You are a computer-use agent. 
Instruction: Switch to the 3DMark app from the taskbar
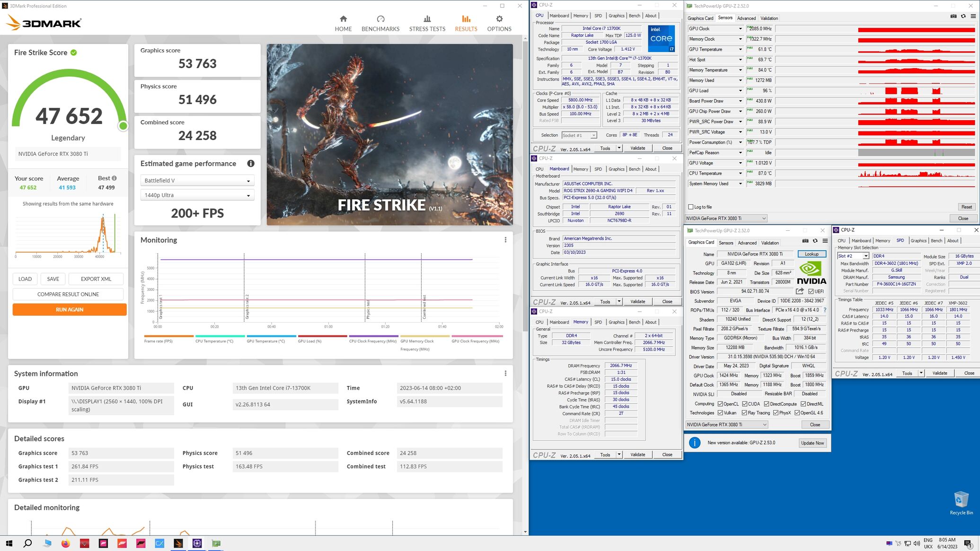tap(178, 543)
